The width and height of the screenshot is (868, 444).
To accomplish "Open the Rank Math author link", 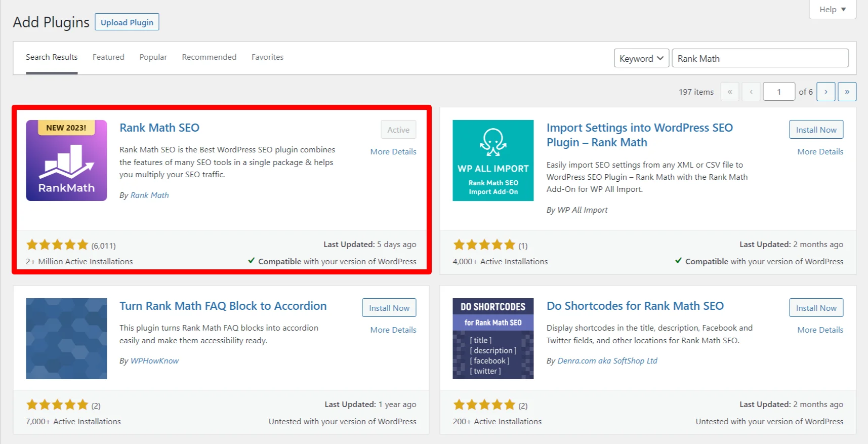I will [150, 195].
